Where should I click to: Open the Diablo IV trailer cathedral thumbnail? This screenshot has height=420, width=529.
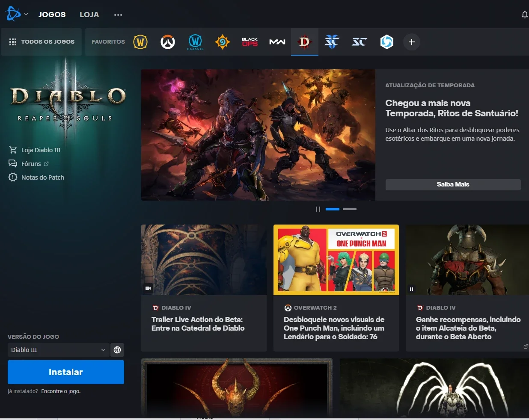(204, 260)
